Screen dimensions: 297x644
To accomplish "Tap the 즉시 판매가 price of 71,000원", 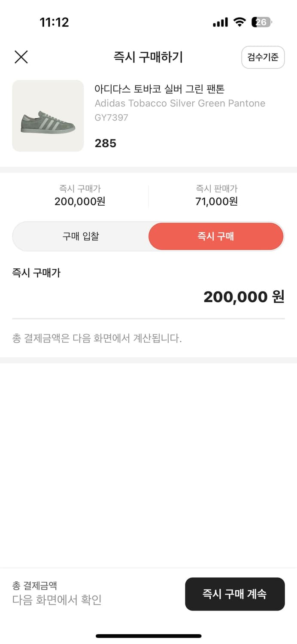I will click(217, 201).
